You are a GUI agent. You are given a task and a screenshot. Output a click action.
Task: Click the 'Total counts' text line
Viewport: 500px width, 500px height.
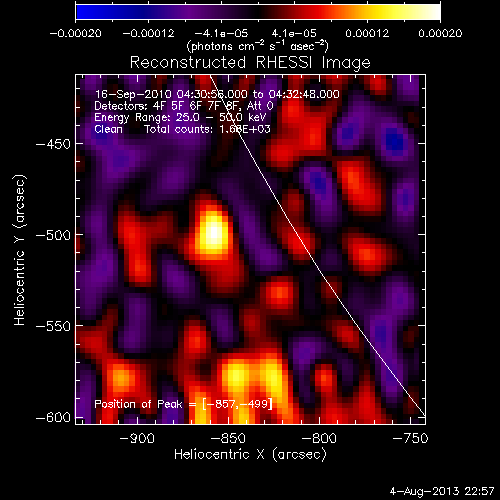click(x=207, y=129)
